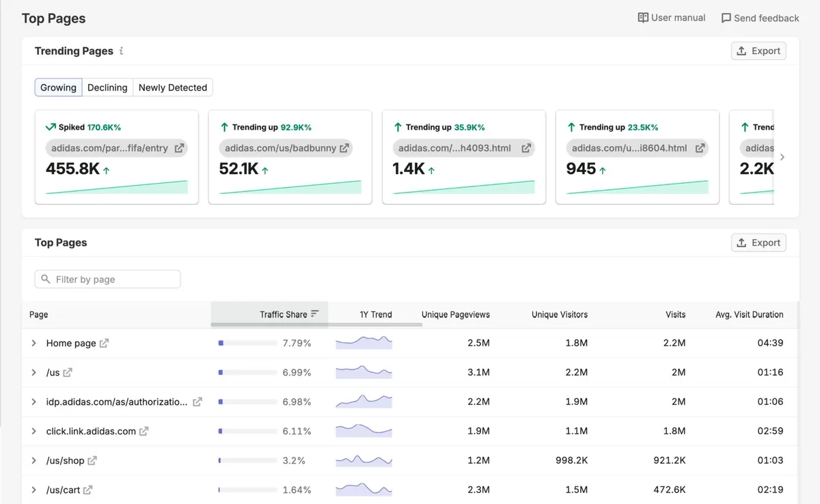Click the Page column header
This screenshot has width=820, height=504.
[39, 315]
